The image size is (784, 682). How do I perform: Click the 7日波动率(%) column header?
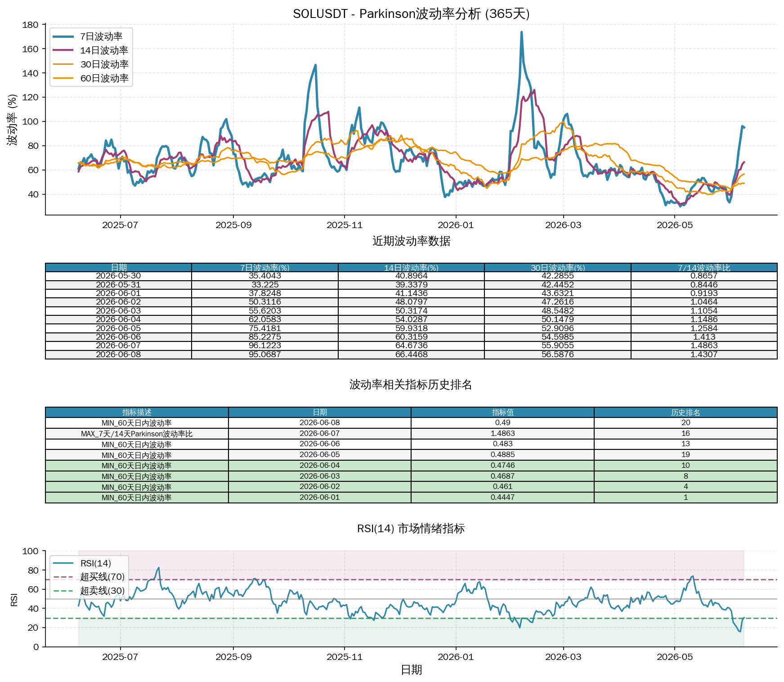coord(265,268)
